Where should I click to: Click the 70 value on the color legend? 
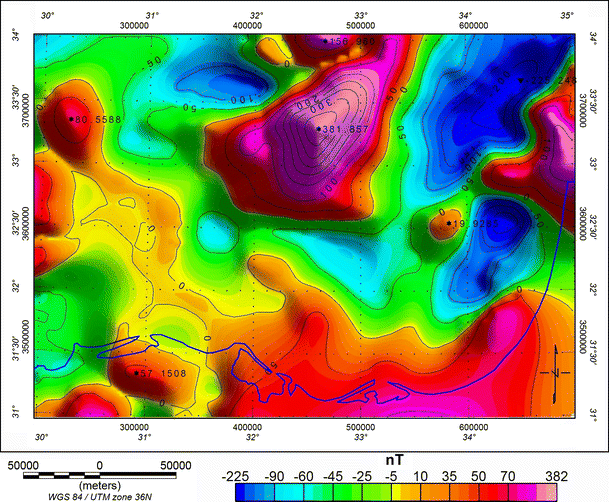pyautogui.click(x=508, y=476)
